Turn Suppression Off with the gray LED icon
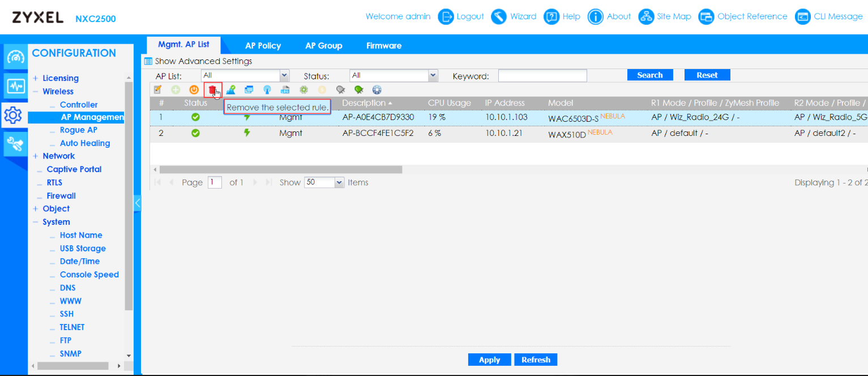Screen dimensions: 868x376 click(340, 89)
